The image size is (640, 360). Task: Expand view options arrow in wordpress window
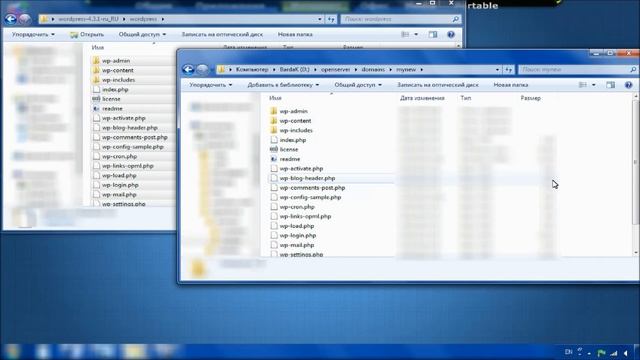click(x=416, y=35)
